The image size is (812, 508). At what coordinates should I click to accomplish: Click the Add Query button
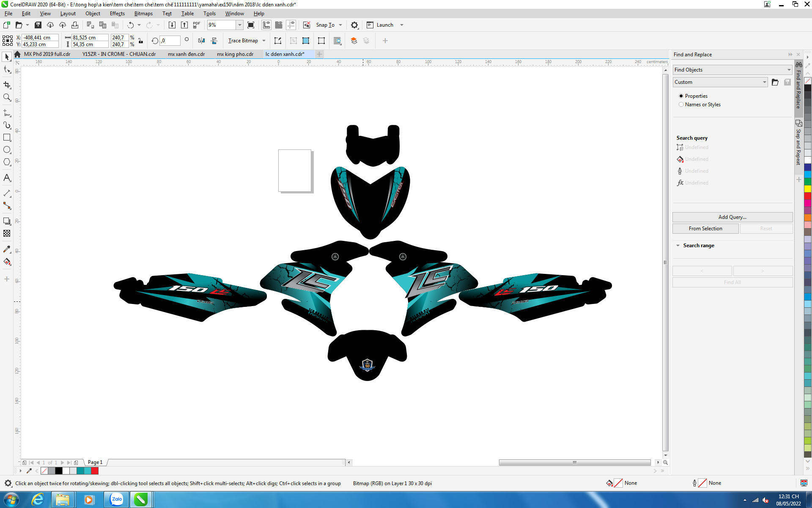pyautogui.click(x=732, y=217)
